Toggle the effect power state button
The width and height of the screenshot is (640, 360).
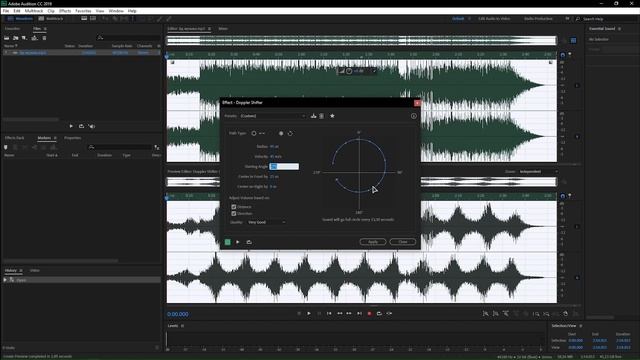(227, 242)
